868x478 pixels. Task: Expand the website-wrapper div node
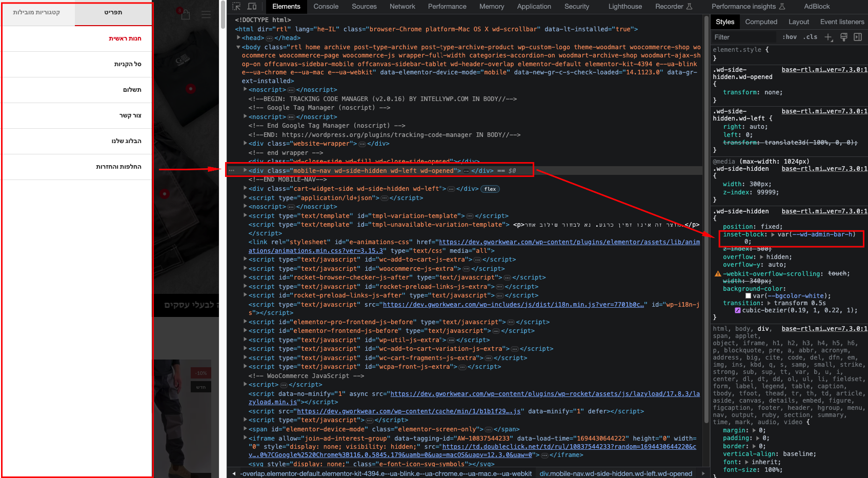tap(245, 144)
